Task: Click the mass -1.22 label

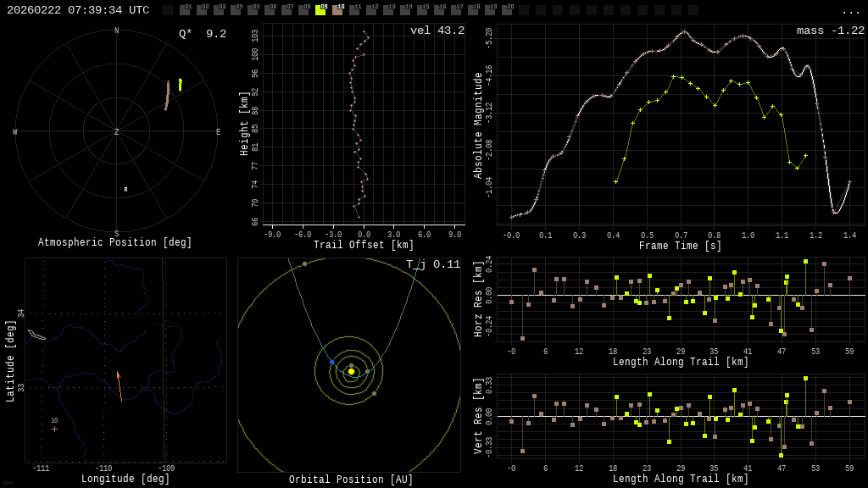Action: pos(830,30)
